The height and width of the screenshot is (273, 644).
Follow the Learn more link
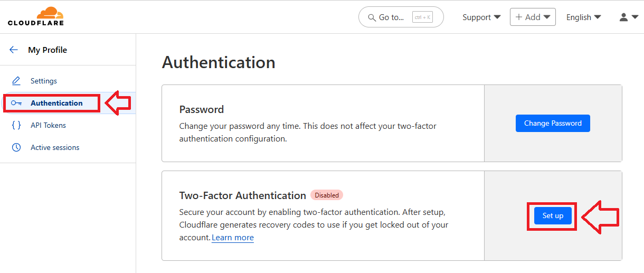click(233, 238)
